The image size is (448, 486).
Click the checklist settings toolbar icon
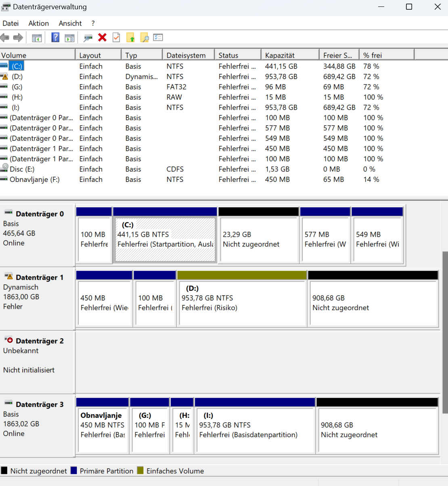[x=158, y=38]
